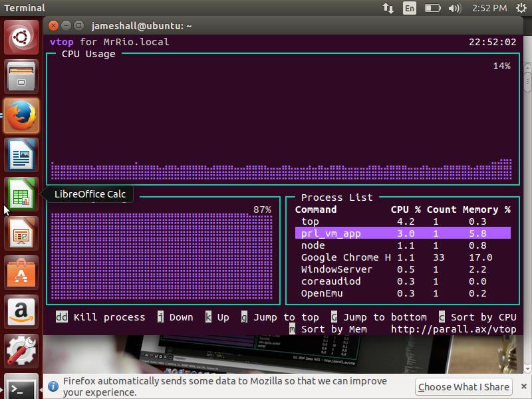Viewport: 532px width, 399px height.
Task: Click the Sort by Mem shortcut label
Action: 334,329
